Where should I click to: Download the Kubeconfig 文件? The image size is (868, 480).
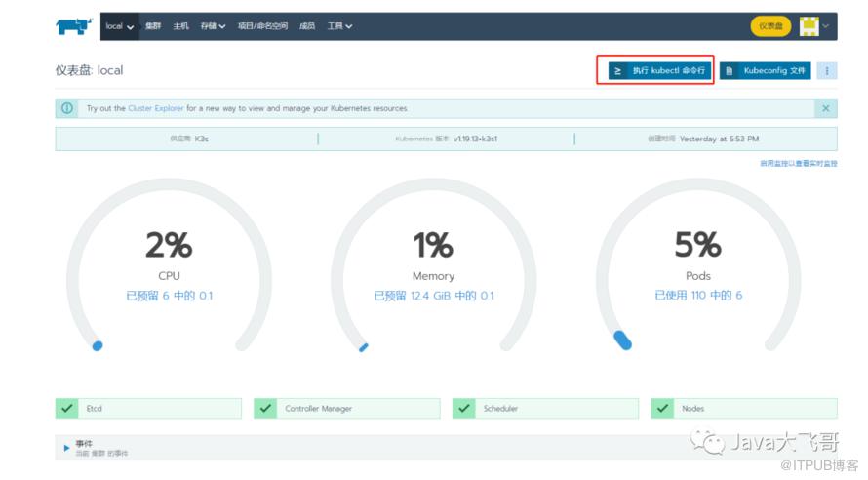pyautogui.click(x=765, y=70)
